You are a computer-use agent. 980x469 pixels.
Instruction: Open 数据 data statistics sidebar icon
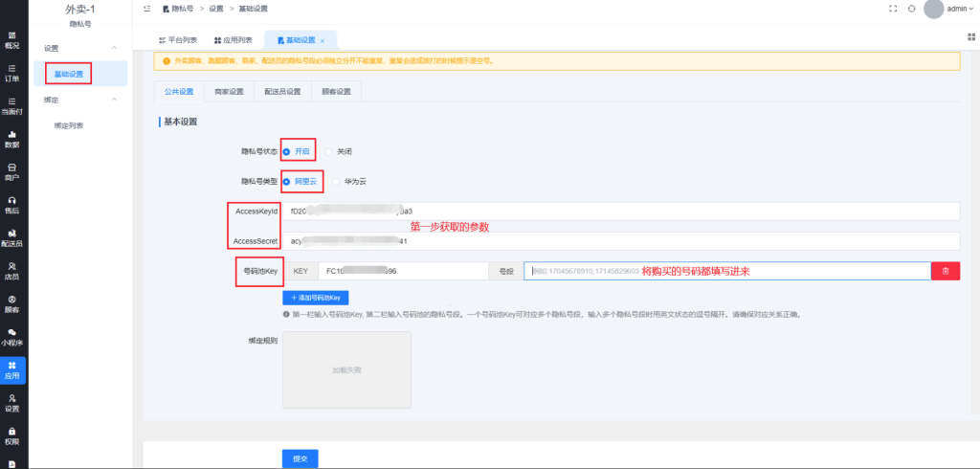click(12, 139)
